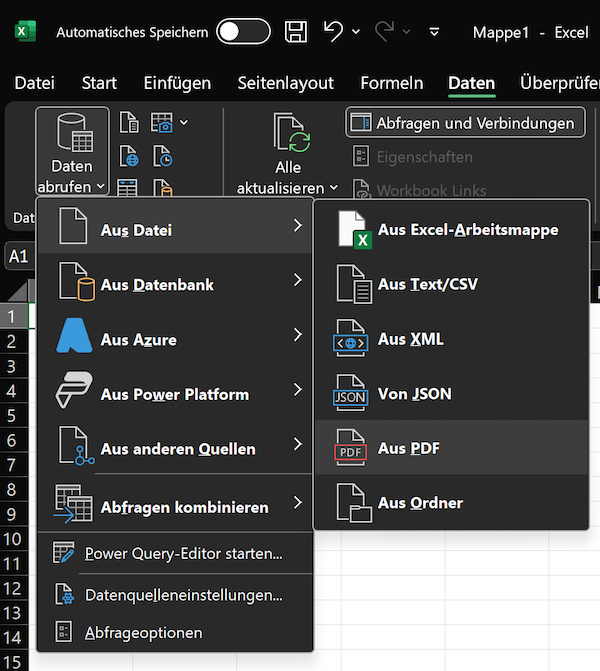The height and width of the screenshot is (671, 600).
Task: Click the JSON file icon
Action: [x=351, y=393]
